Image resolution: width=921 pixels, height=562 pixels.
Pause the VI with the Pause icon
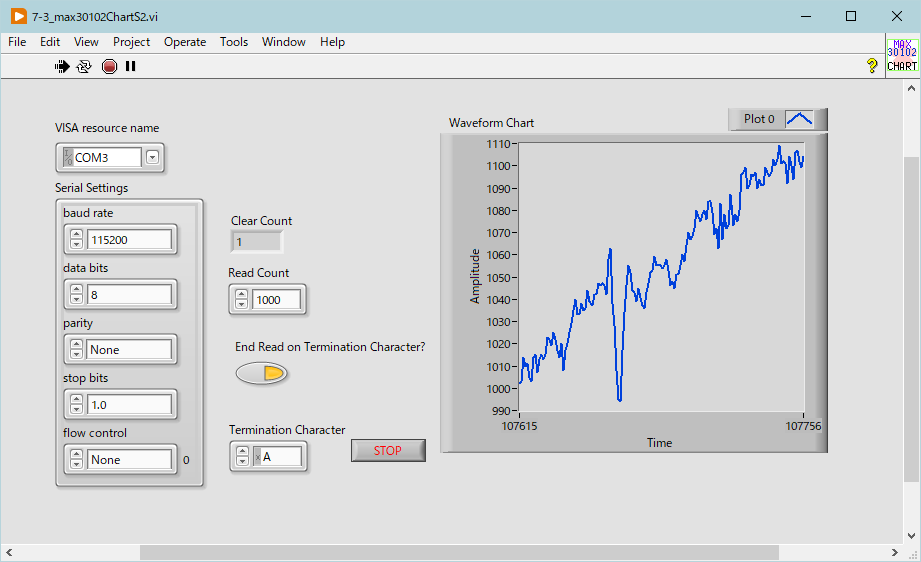point(130,66)
